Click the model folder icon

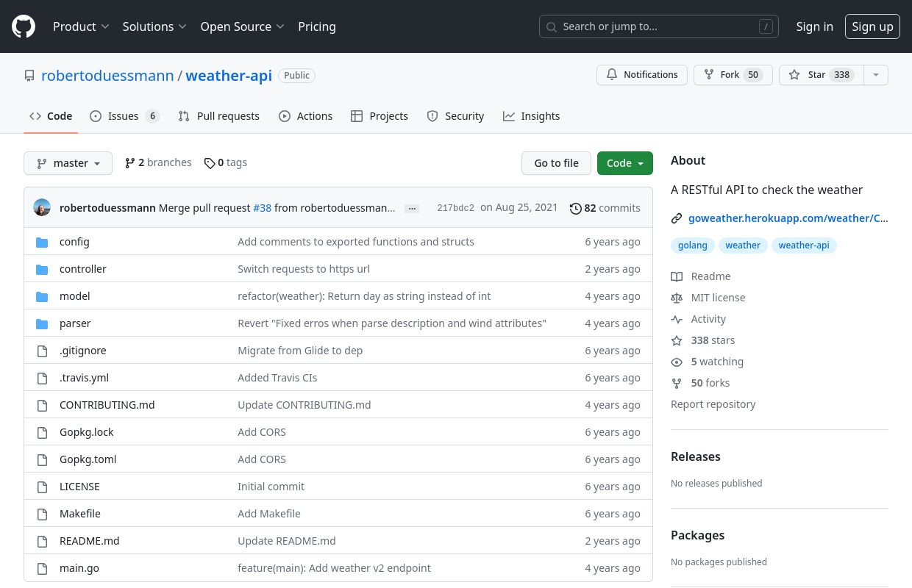pyautogui.click(x=43, y=296)
